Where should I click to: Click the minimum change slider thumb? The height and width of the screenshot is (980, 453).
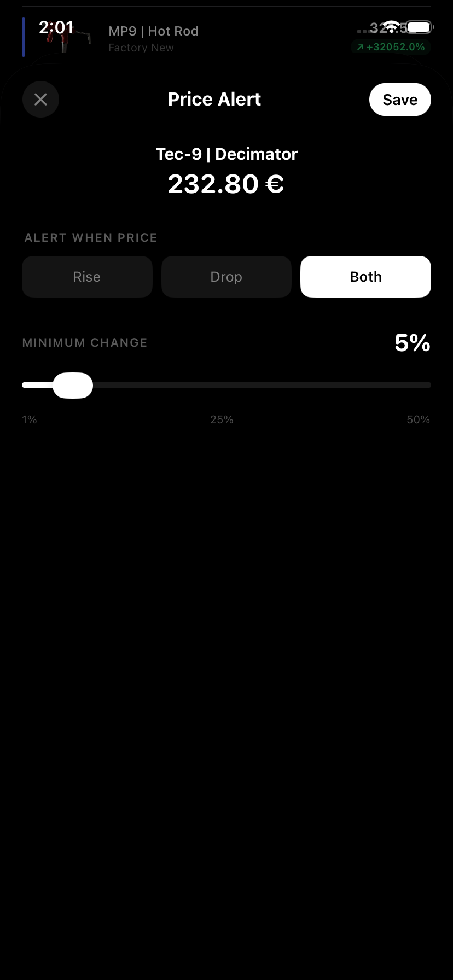73,386
